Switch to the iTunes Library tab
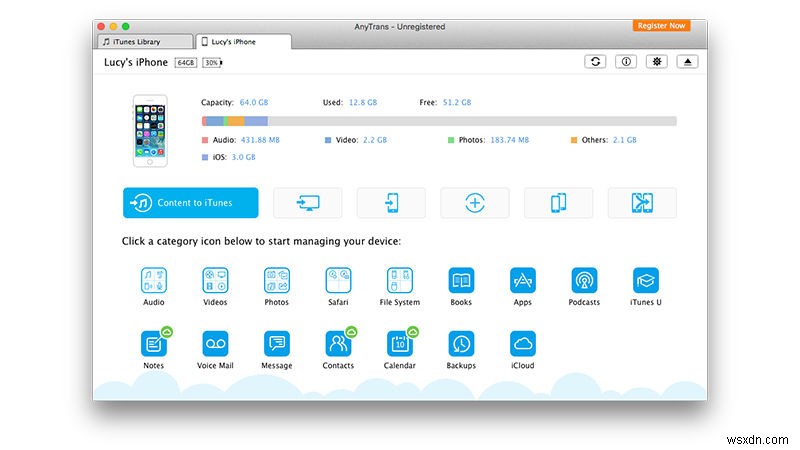Screen dimensions: 800x450 [x=145, y=42]
